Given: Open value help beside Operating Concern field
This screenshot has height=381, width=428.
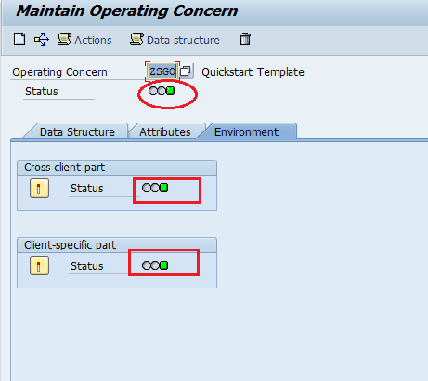Looking at the screenshot, I should [x=185, y=71].
